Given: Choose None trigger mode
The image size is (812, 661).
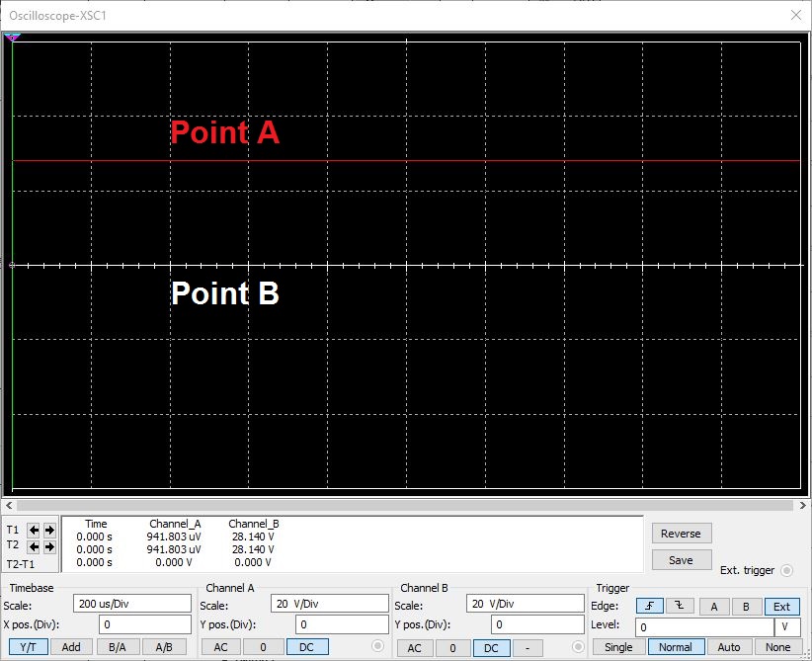Looking at the screenshot, I should tap(777, 647).
